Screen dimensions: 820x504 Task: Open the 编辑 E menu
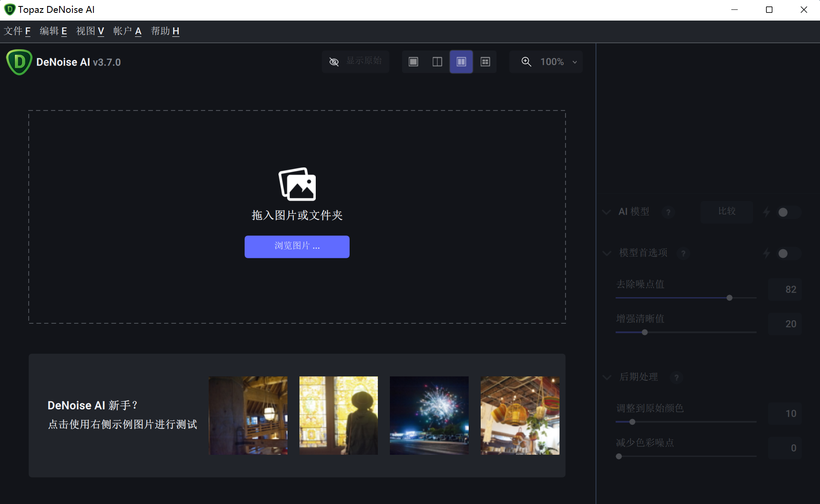click(x=53, y=31)
